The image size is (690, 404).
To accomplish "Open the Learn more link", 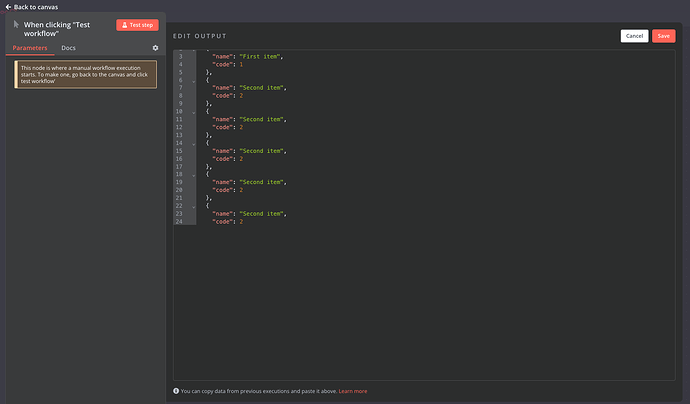I will [352, 391].
